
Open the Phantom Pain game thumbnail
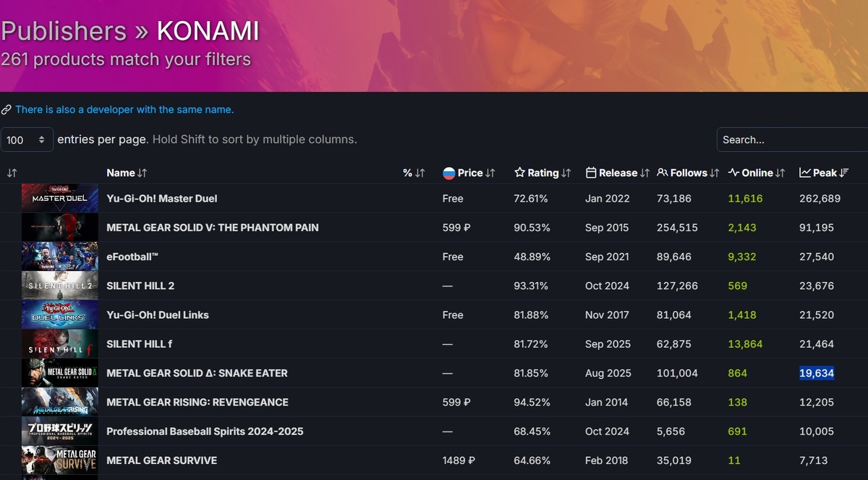[60, 227]
